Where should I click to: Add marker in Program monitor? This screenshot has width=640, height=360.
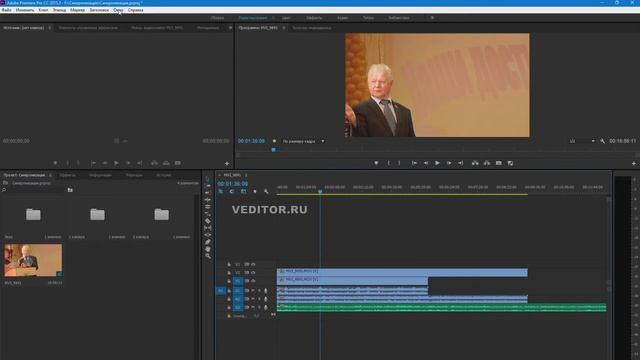pyautogui.click(x=376, y=163)
